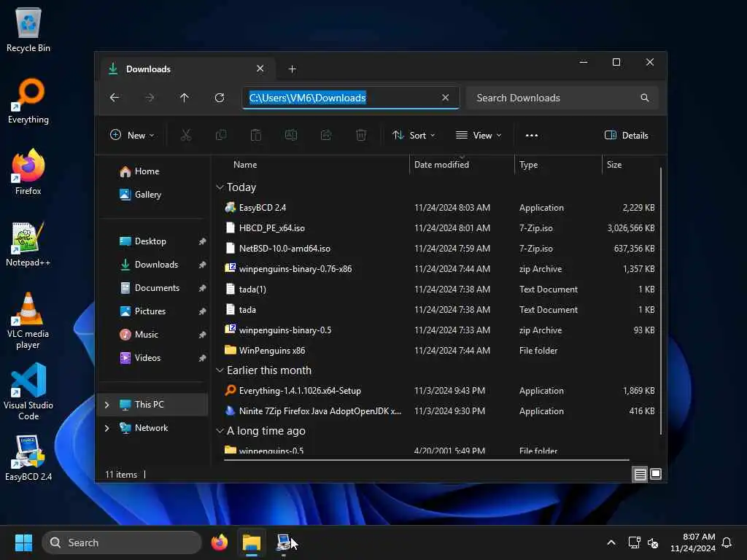Open the notification bell
The height and width of the screenshot is (560, 747).
727,542
